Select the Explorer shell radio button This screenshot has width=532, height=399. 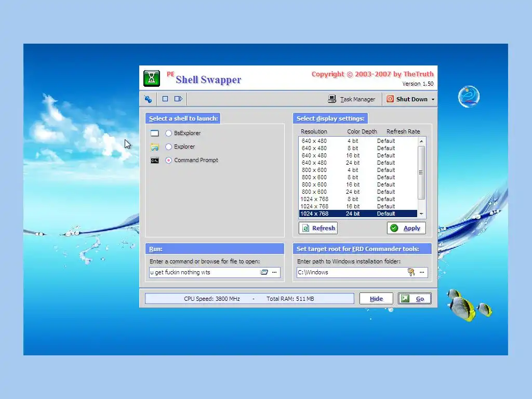tap(169, 147)
